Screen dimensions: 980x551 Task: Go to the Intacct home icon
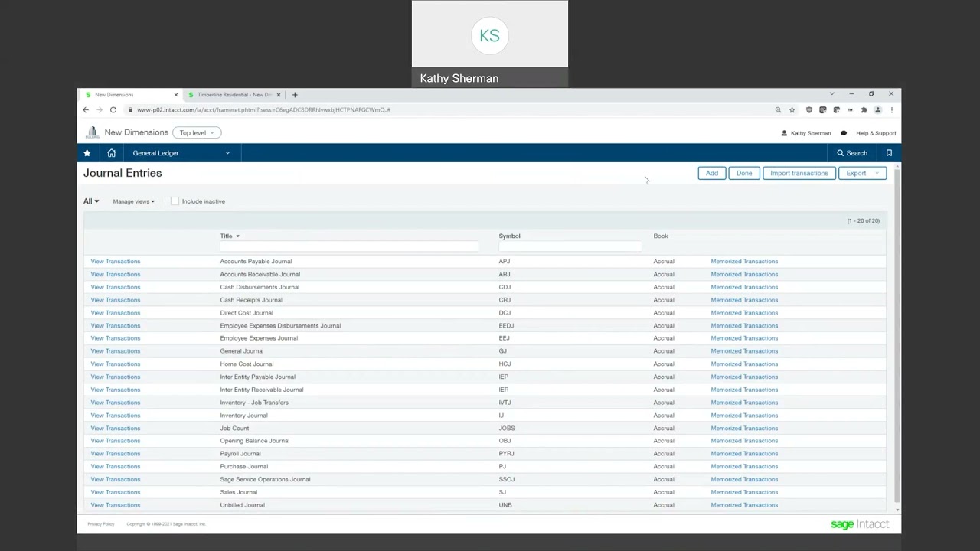(x=112, y=153)
